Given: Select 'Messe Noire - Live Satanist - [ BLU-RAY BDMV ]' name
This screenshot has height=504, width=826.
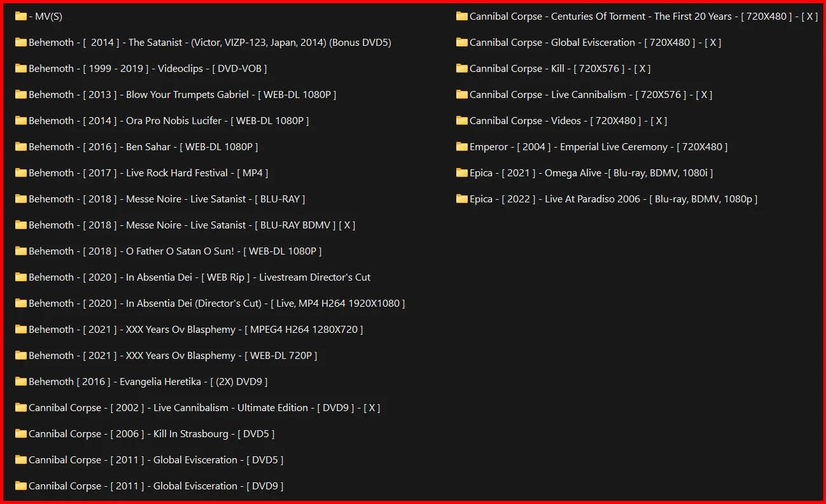Looking at the screenshot, I should pos(192,225).
